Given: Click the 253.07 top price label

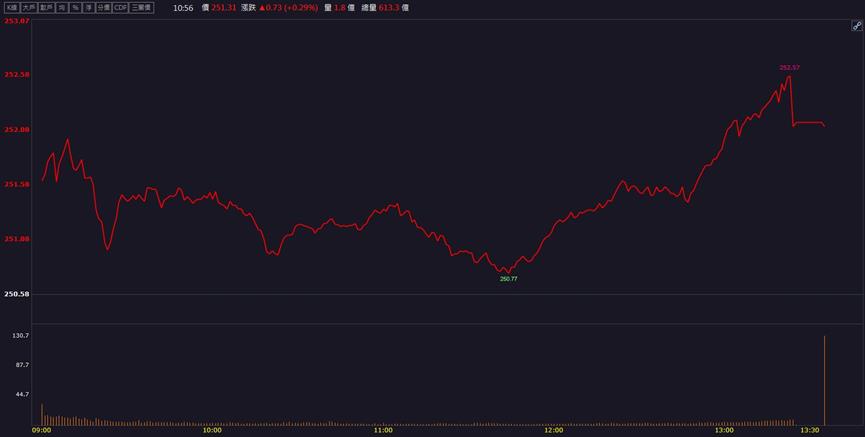Looking at the screenshot, I should [17, 21].
